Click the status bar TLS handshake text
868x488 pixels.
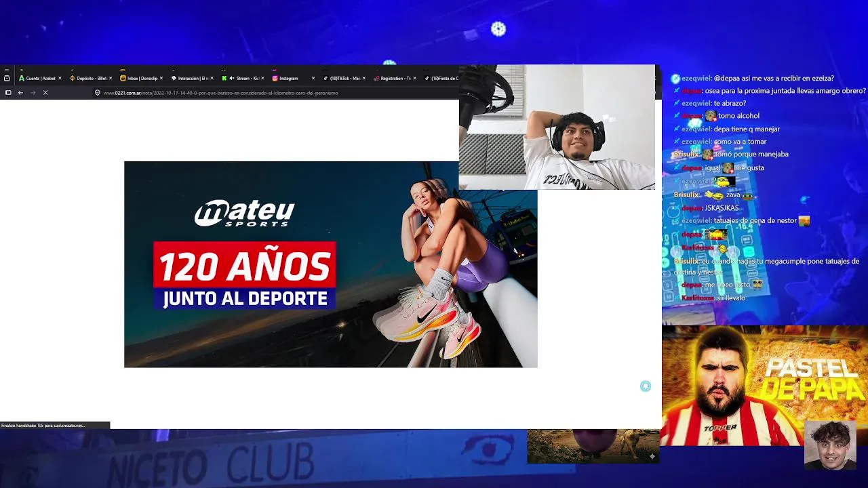42,426
